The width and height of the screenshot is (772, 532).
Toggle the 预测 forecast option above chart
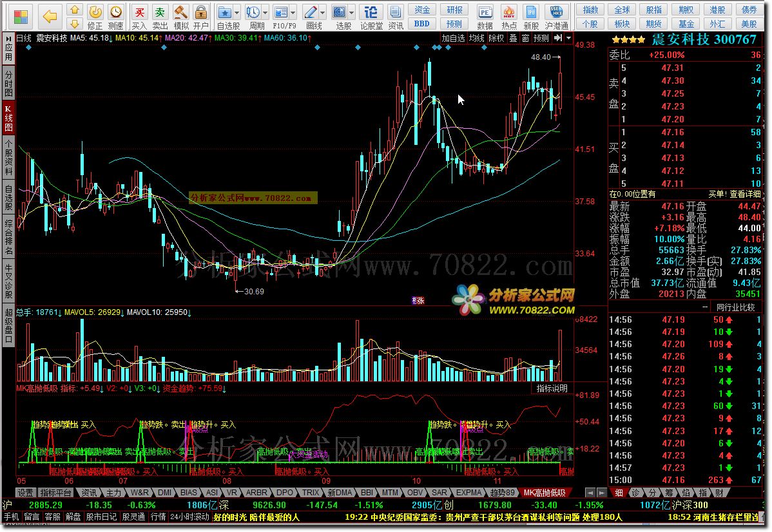(x=541, y=38)
